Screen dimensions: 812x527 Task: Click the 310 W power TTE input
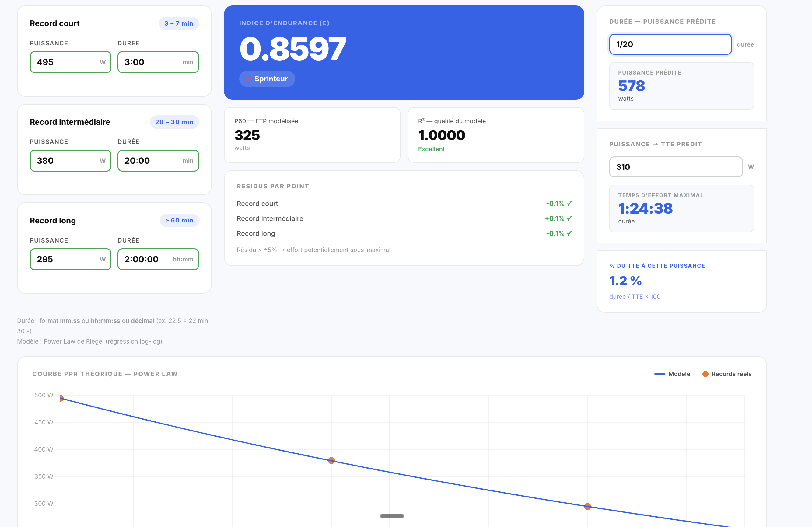point(676,167)
